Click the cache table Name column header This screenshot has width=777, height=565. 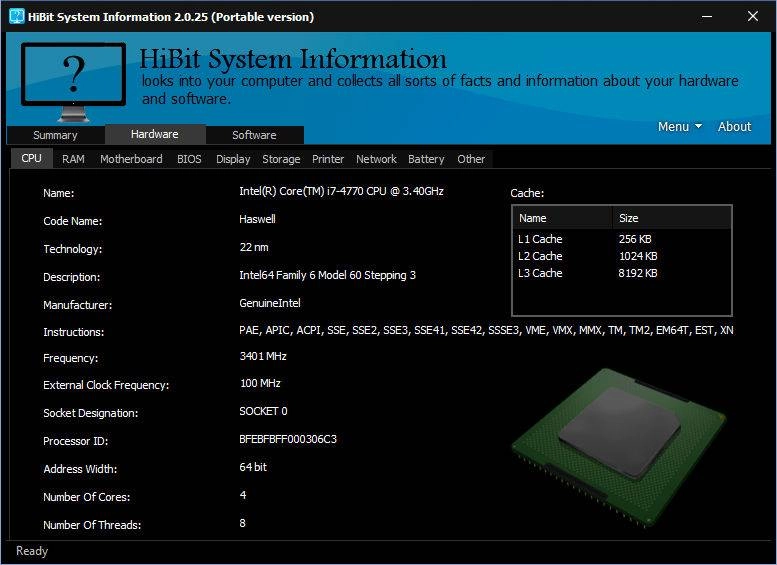[x=562, y=218]
